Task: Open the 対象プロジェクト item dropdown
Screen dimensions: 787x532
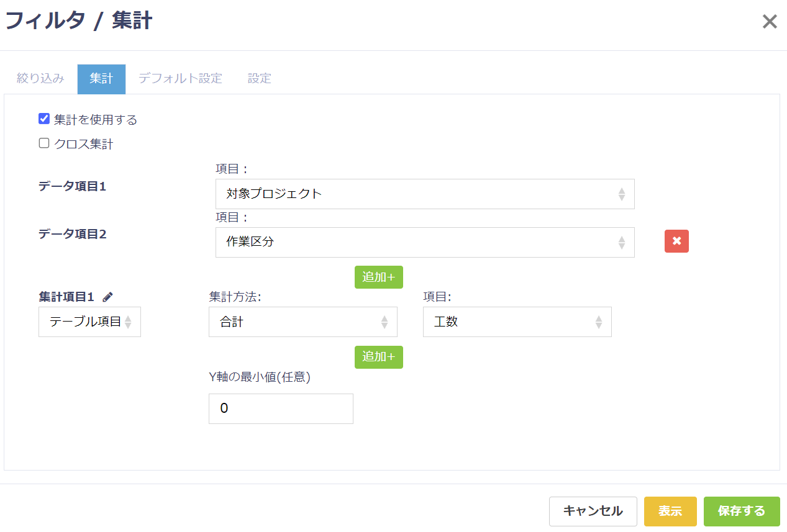Action: click(x=424, y=194)
